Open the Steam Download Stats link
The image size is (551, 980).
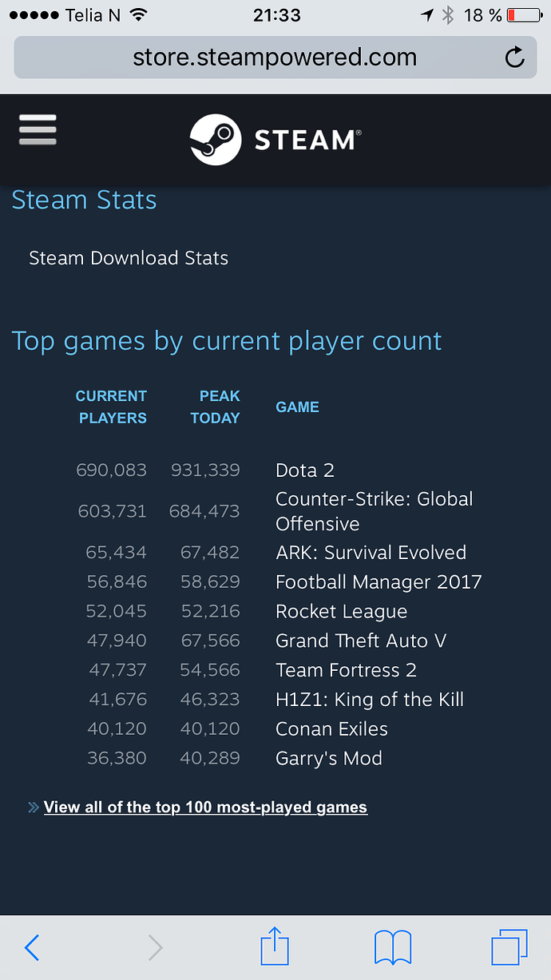pyautogui.click(x=129, y=258)
